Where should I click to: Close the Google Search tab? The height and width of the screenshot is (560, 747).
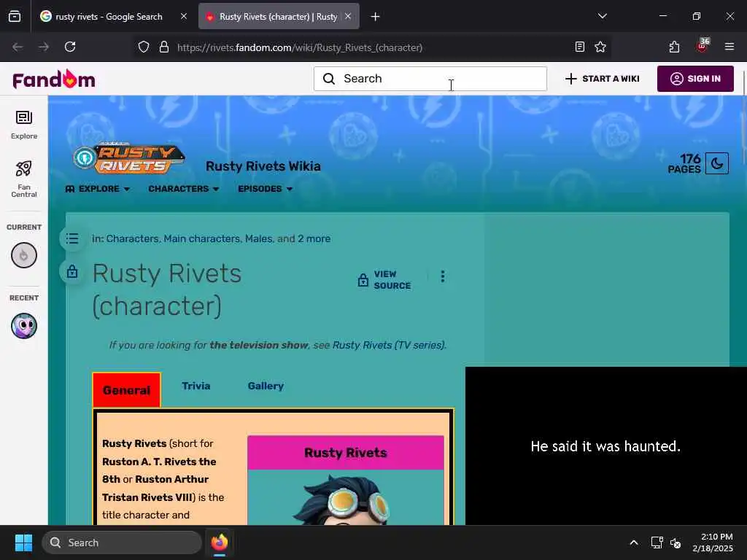pyautogui.click(x=183, y=17)
